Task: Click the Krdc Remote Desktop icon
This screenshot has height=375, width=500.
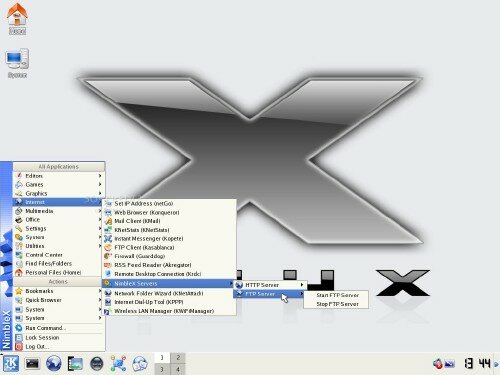Action: click(x=108, y=274)
